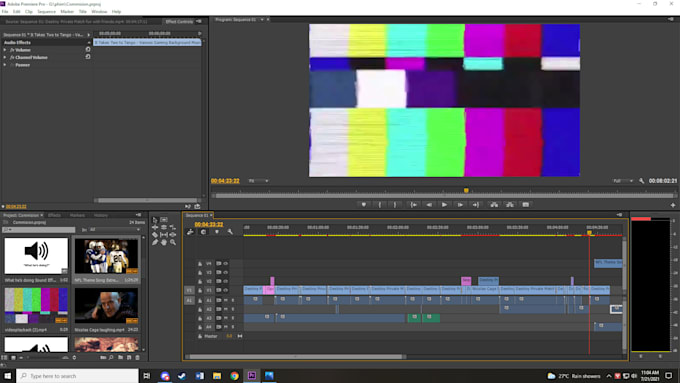Open the Full playback resolution dropdown
The height and width of the screenshot is (383, 680).
pyautogui.click(x=623, y=181)
